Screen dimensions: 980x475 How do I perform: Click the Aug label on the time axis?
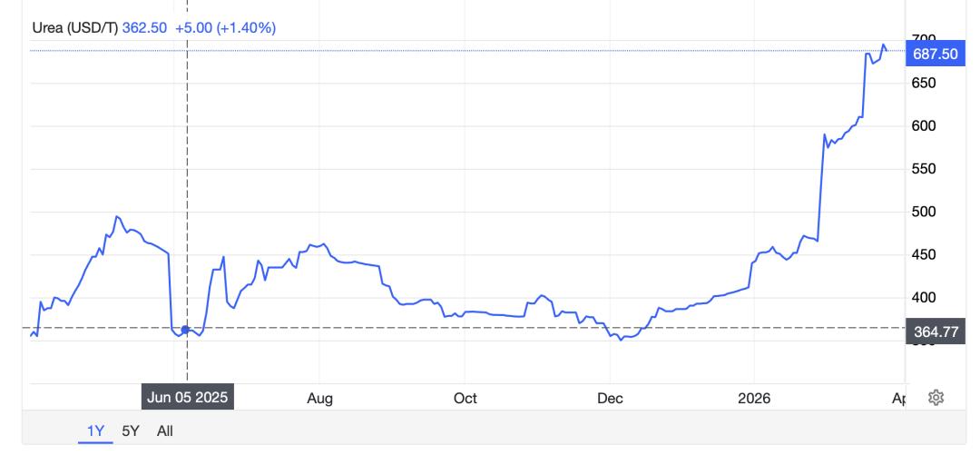point(320,398)
